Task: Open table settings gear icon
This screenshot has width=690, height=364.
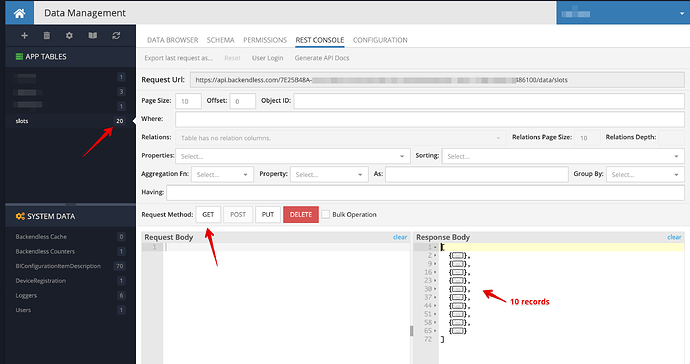Action: [x=70, y=36]
